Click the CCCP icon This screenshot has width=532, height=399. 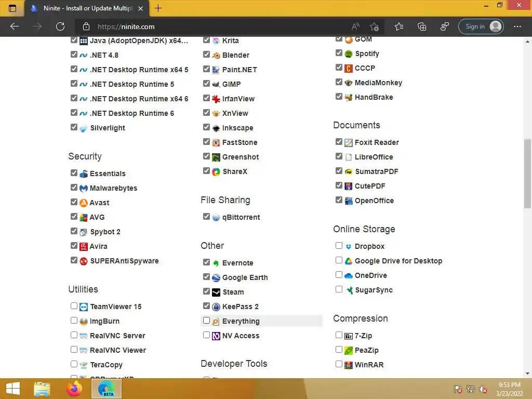point(349,69)
